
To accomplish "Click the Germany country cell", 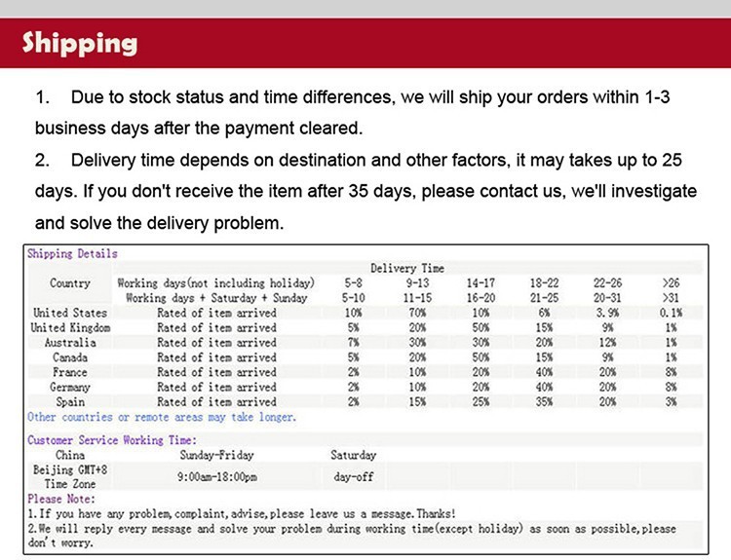I will tap(70, 388).
